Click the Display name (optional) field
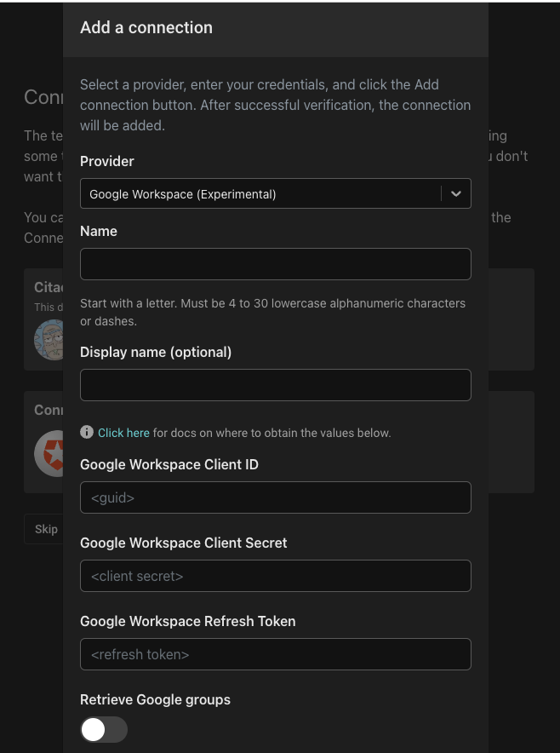This screenshot has width=560, height=753. pyautogui.click(x=276, y=385)
